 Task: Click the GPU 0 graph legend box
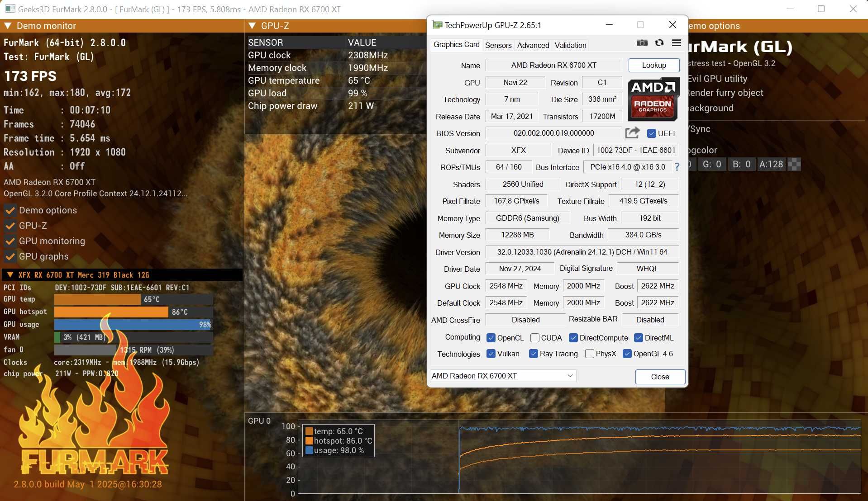click(339, 441)
